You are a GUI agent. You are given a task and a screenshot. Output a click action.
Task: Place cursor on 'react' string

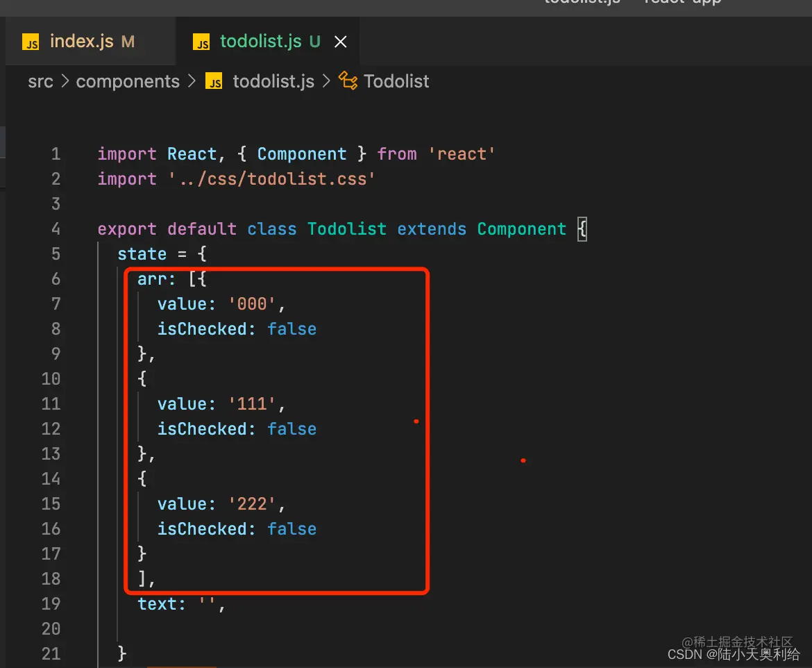coord(462,154)
